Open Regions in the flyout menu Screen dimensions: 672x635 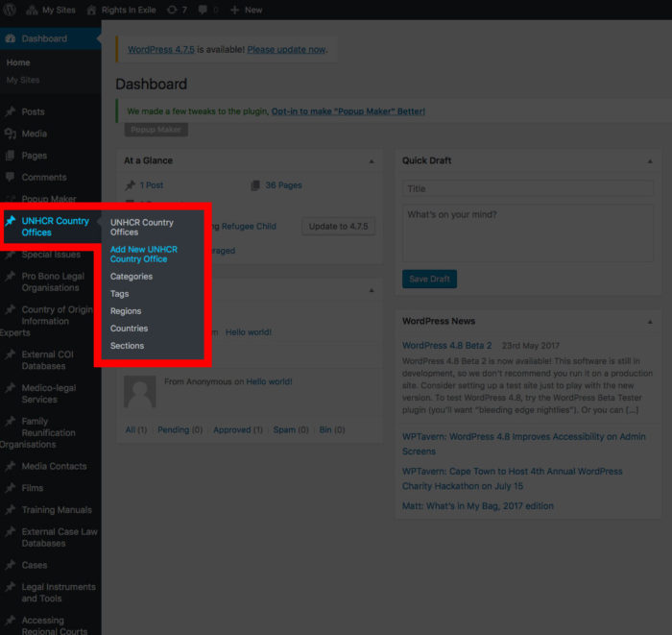tap(126, 311)
